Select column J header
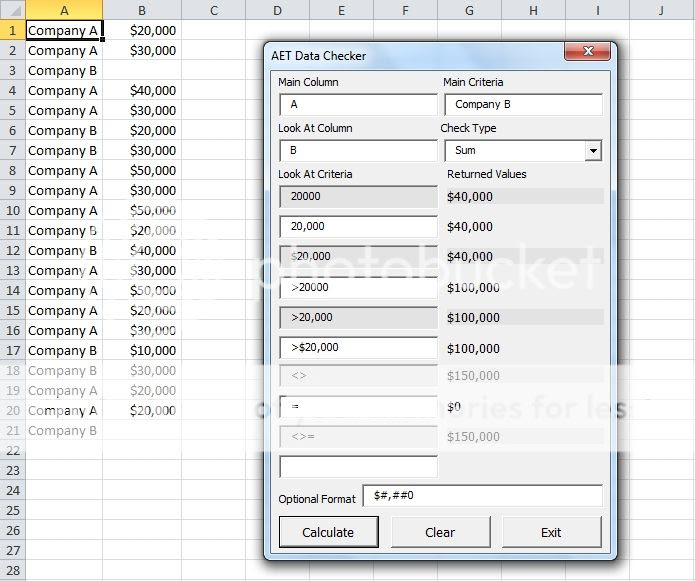 click(x=661, y=10)
